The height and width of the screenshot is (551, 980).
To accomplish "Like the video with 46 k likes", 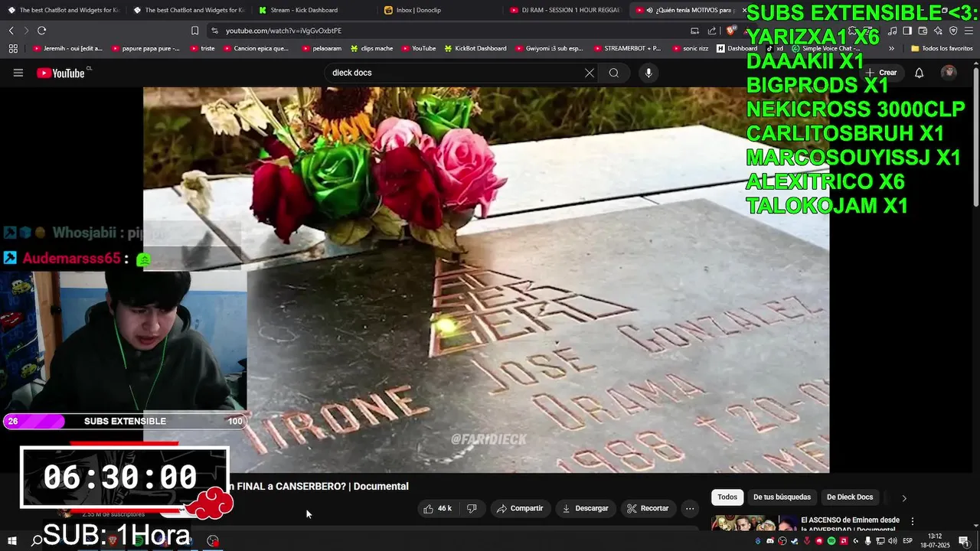I will pos(438,508).
